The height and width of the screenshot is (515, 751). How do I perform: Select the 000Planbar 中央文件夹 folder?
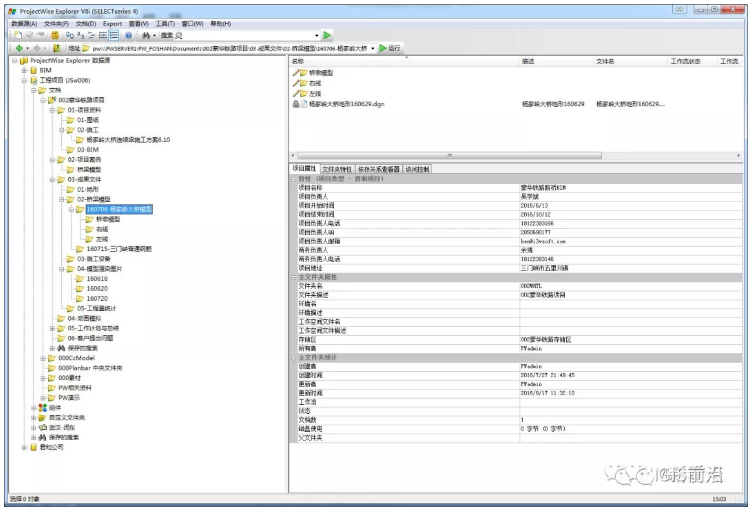tap(90, 368)
